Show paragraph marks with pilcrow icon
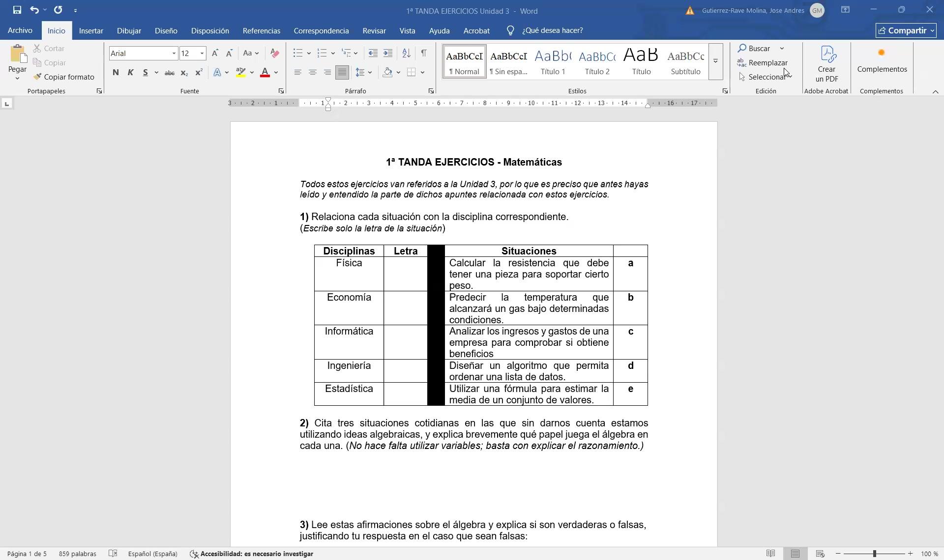This screenshot has height=560, width=944. pyautogui.click(x=423, y=53)
